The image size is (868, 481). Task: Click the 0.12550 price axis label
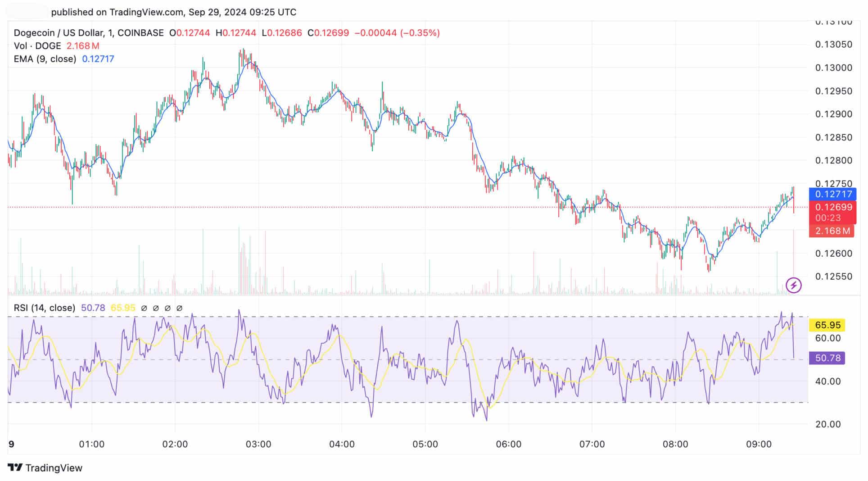[x=834, y=277]
